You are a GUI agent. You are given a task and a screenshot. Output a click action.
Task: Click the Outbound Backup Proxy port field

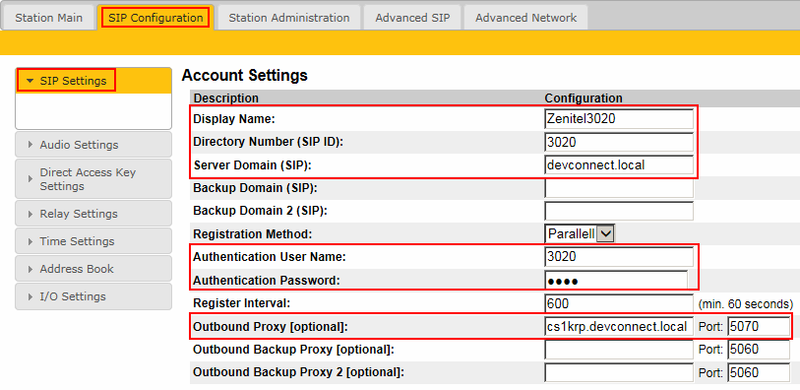tap(759, 349)
